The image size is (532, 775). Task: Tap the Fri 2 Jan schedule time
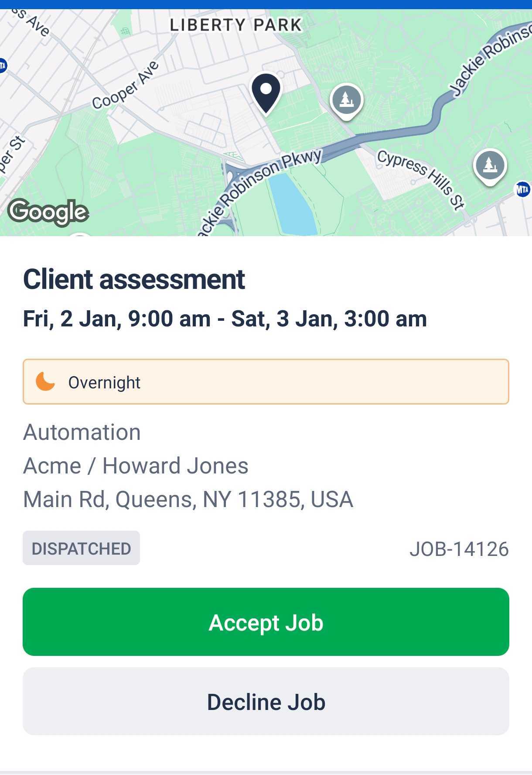click(x=225, y=319)
